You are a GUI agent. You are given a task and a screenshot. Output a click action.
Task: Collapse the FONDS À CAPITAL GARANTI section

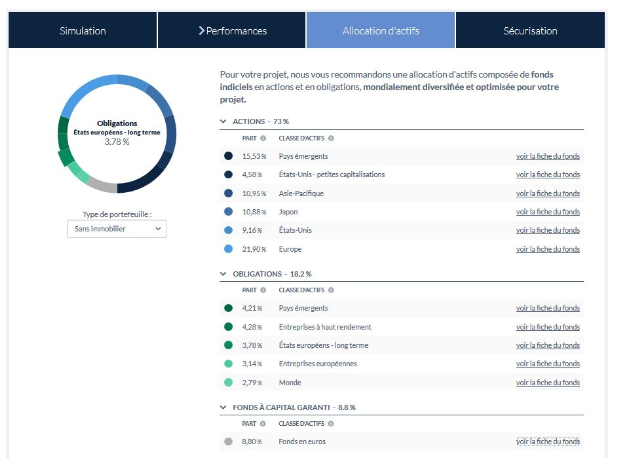[223, 407]
